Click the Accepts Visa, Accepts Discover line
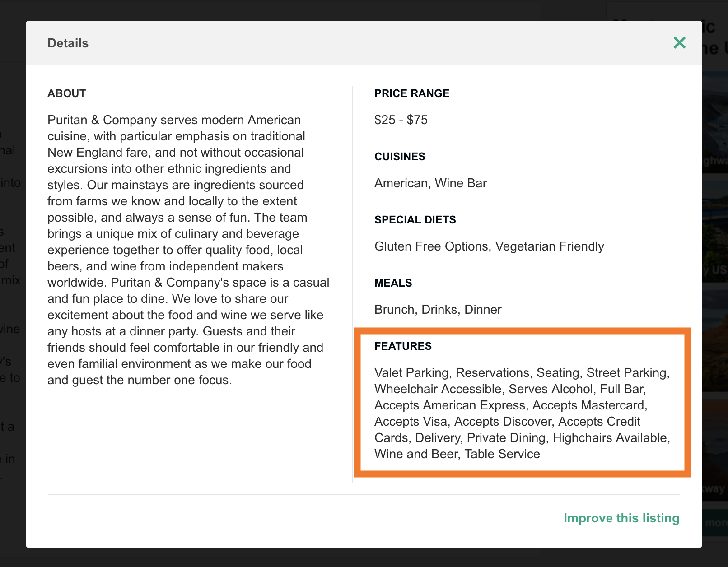The image size is (728, 567). coord(507,422)
